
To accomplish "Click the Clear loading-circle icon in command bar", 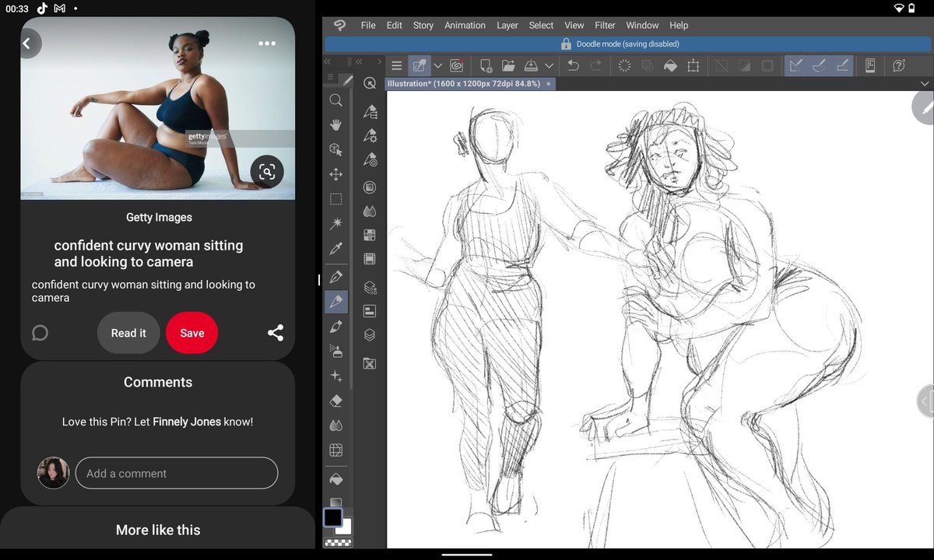I will [x=624, y=66].
